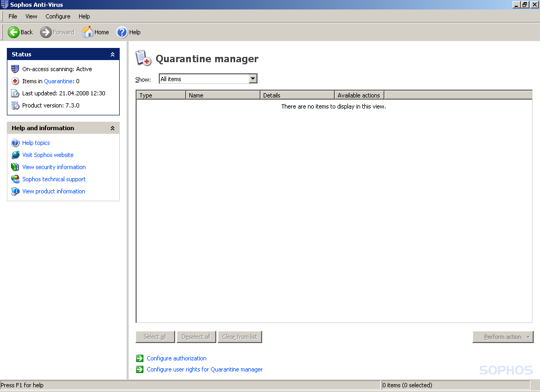Collapse the Status panel
The width and height of the screenshot is (540, 392).
[112, 54]
